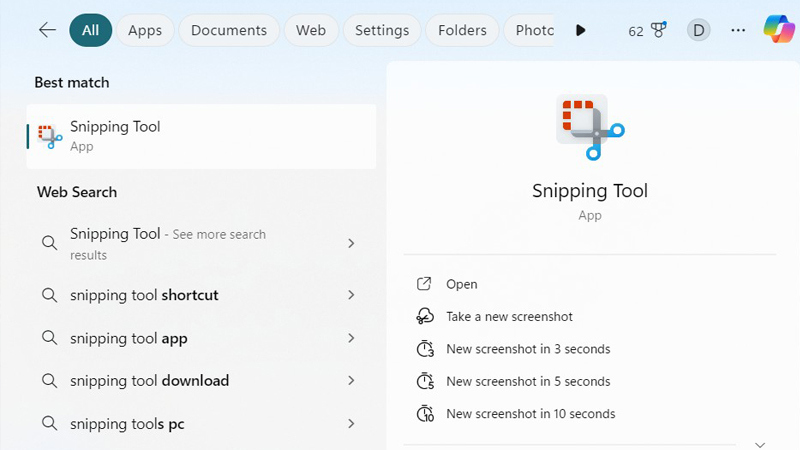The image size is (800, 450).
Task: Click the 62 rewards points count
Action: coord(636,32)
